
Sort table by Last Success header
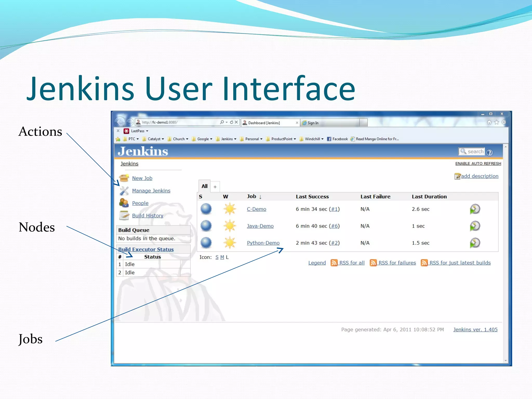tap(312, 197)
